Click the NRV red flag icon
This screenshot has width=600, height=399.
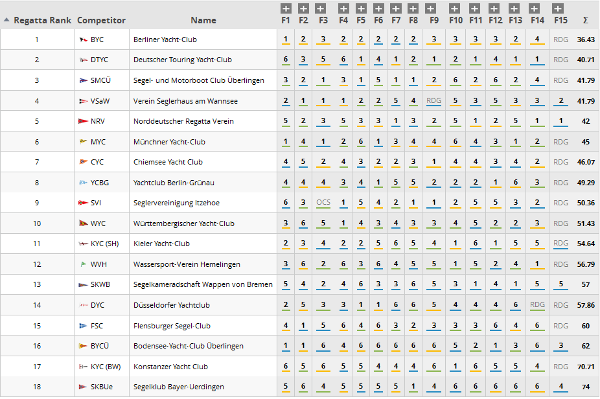[83, 121]
